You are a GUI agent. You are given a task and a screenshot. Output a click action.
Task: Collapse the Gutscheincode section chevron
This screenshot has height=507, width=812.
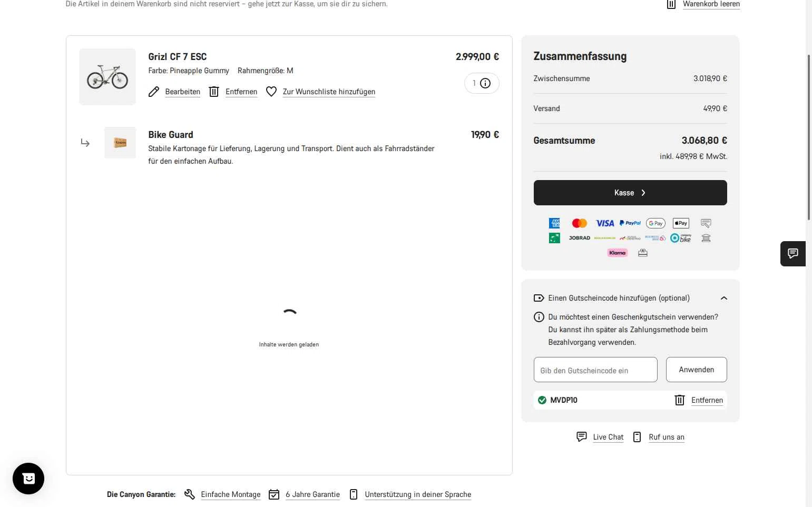tap(724, 298)
